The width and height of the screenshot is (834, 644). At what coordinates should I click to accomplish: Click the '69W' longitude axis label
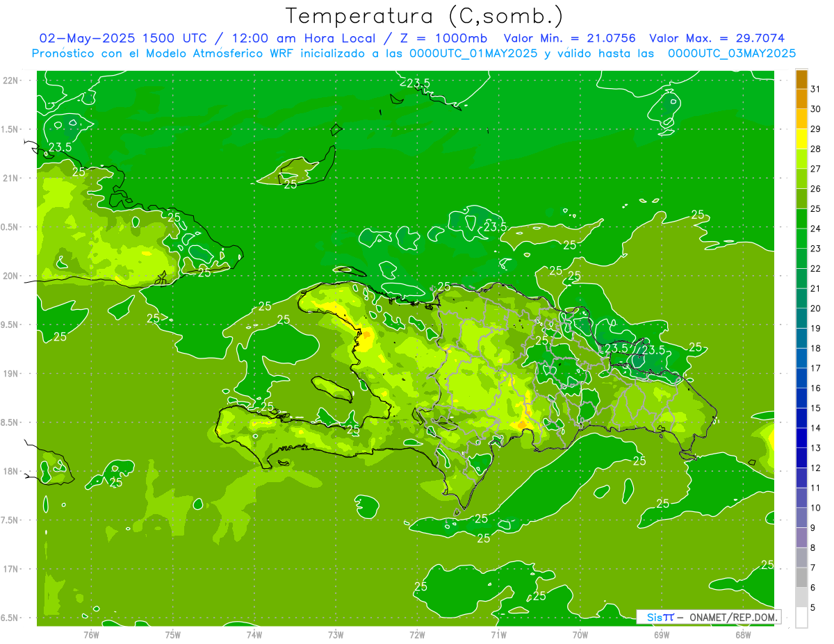[x=662, y=635]
